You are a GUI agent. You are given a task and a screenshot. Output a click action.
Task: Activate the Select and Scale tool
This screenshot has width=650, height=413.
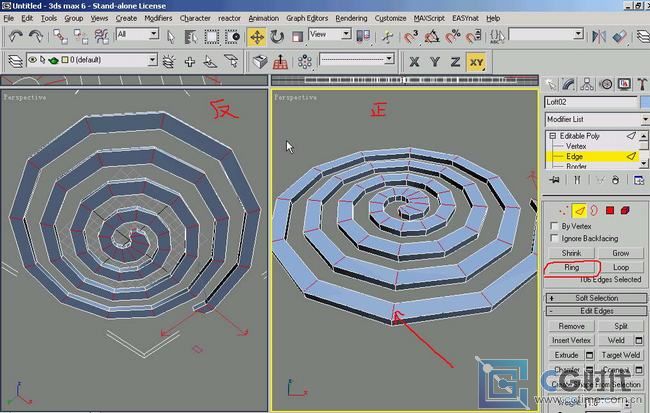point(297,36)
